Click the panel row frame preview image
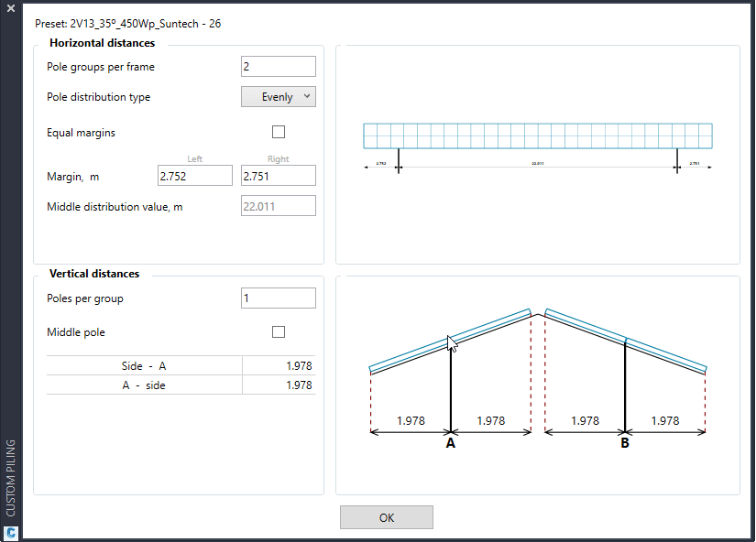Screen dimensions: 756x542 pos(538,135)
